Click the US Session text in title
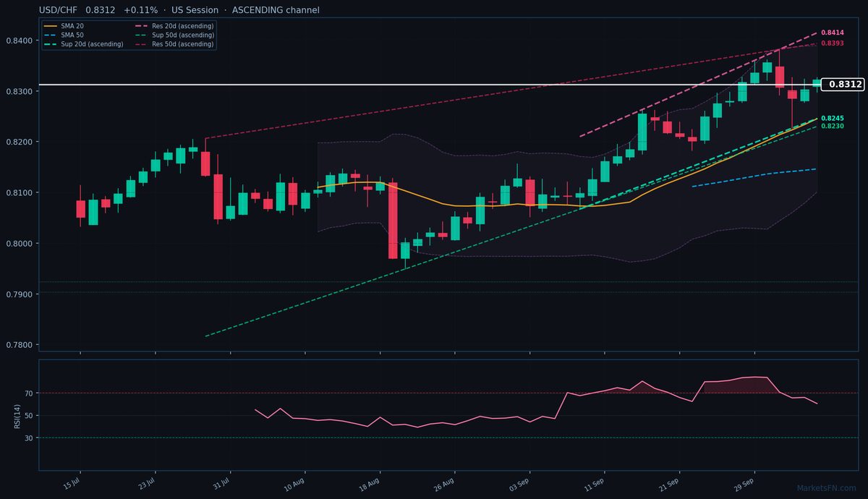This screenshot has height=499, width=868. point(195,10)
